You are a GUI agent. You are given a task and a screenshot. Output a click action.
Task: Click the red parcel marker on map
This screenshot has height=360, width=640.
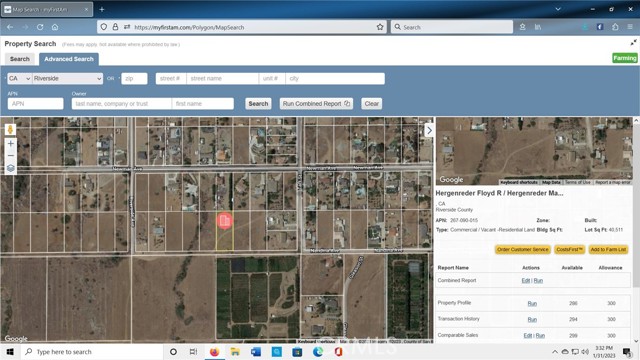[x=224, y=221]
